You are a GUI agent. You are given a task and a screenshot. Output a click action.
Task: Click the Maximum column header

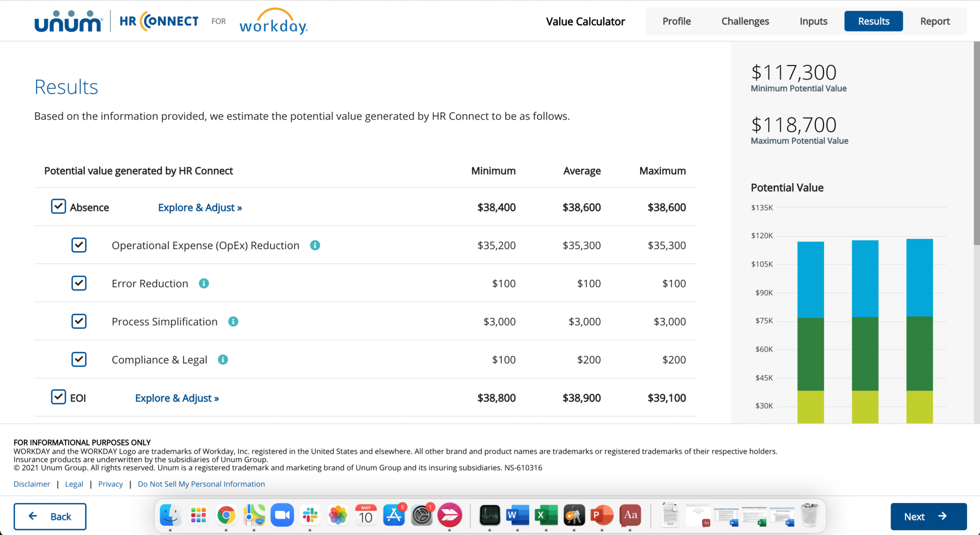click(x=662, y=171)
